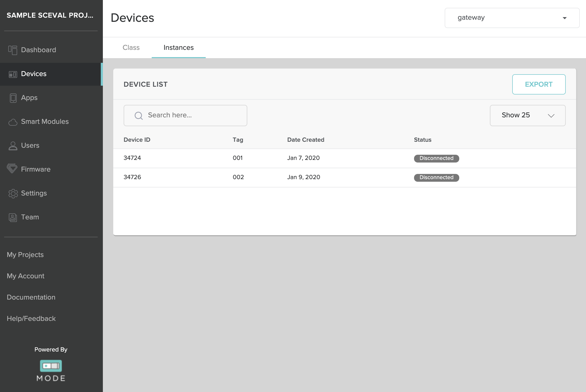Image resolution: width=586 pixels, height=392 pixels.
Task: Click the Users person icon
Action: (x=13, y=146)
